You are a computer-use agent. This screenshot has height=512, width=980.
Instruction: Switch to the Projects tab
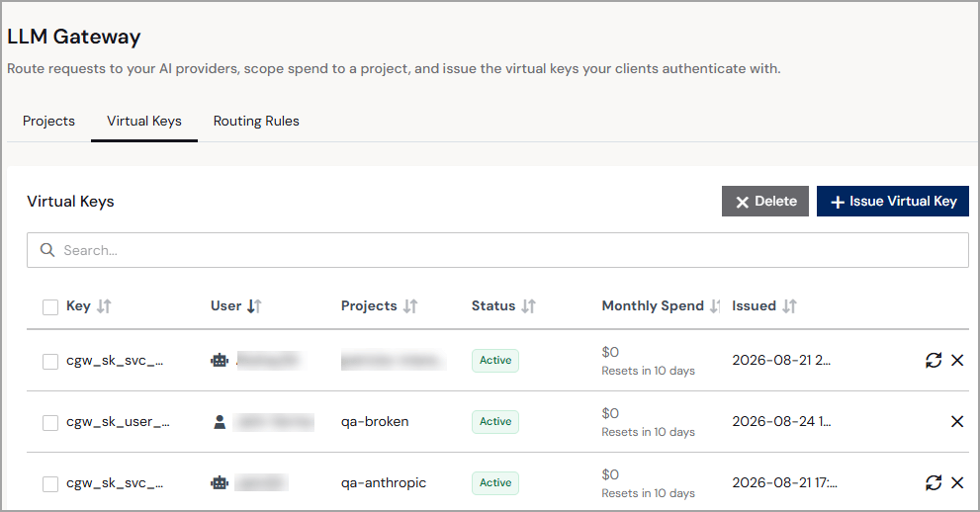point(48,122)
